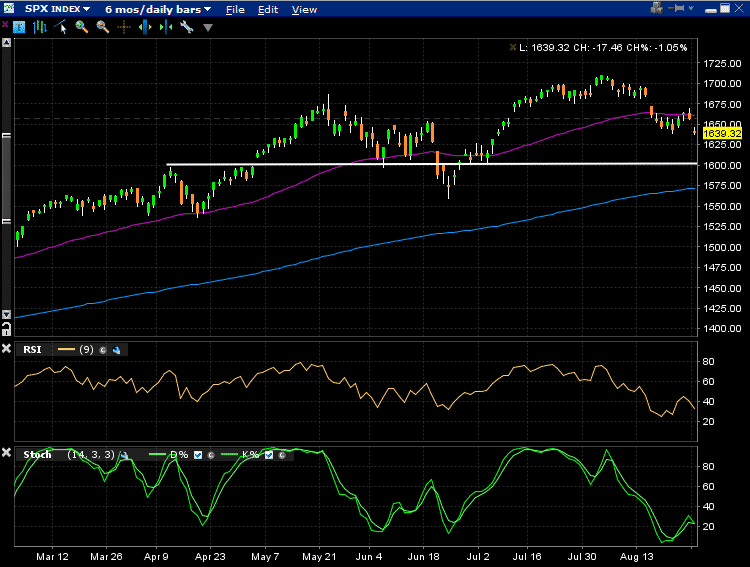Screen dimensions: 750x567
Task: Click the 1600.00 price axis label
Action: click(x=722, y=165)
